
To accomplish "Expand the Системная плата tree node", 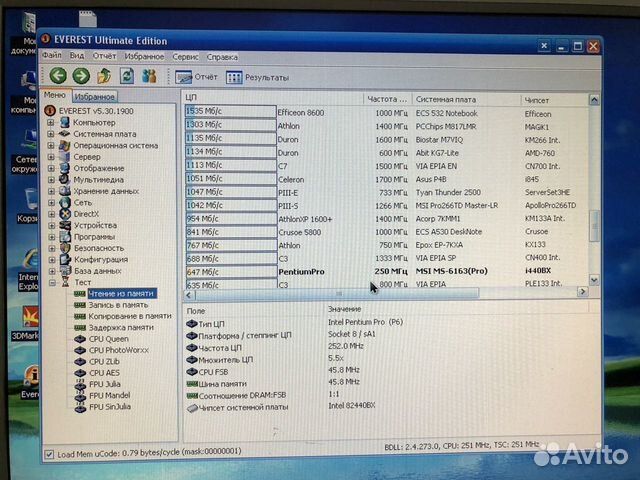I will 51,134.
